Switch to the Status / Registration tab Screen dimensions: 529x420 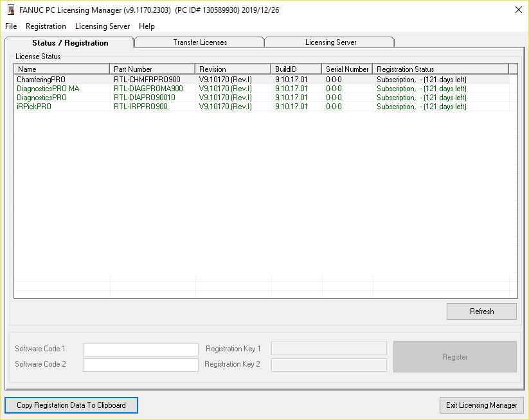70,43
